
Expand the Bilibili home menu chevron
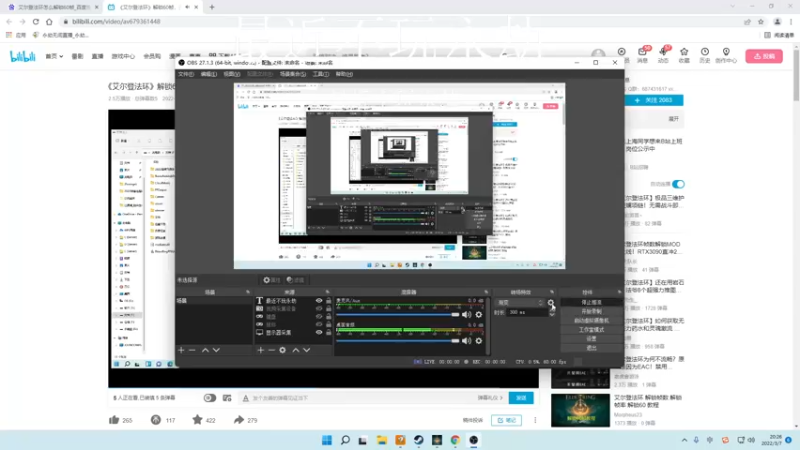point(61,57)
